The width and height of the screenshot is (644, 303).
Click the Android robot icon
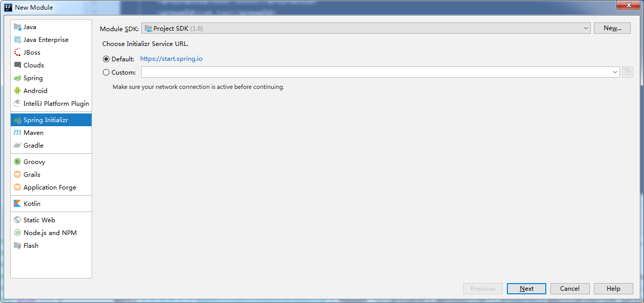[17, 91]
